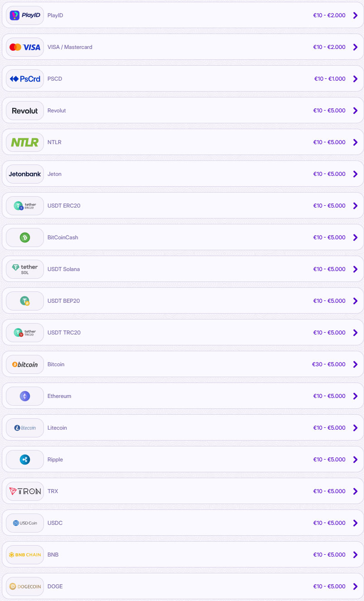The height and width of the screenshot is (601, 364).
Task: Click the USDT Solana label
Action: 63,269
